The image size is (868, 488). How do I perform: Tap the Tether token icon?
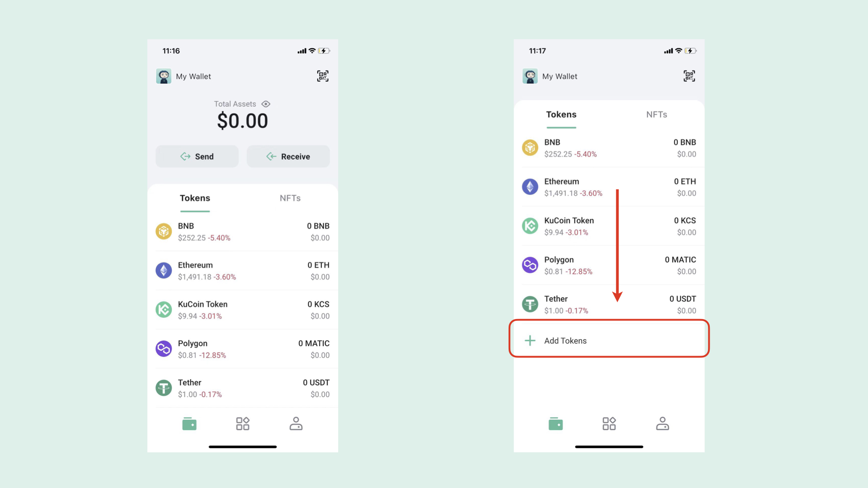pyautogui.click(x=163, y=388)
